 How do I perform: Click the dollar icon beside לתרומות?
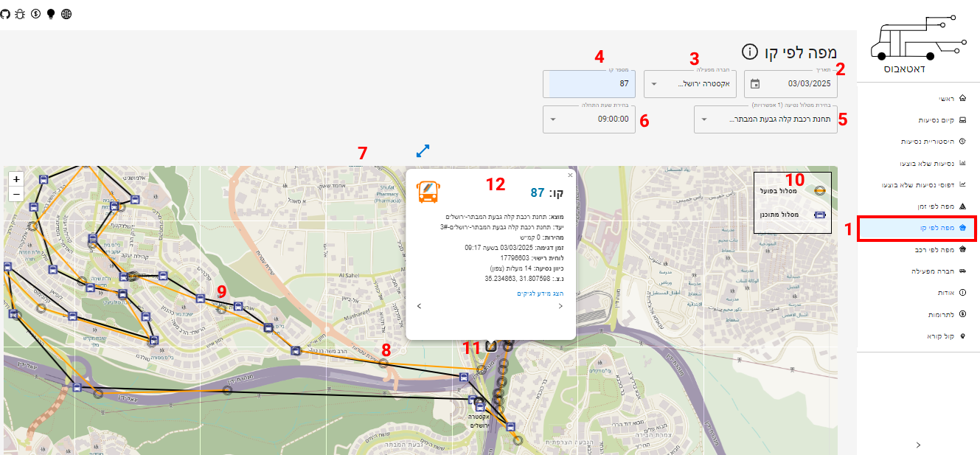[x=962, y=314]
